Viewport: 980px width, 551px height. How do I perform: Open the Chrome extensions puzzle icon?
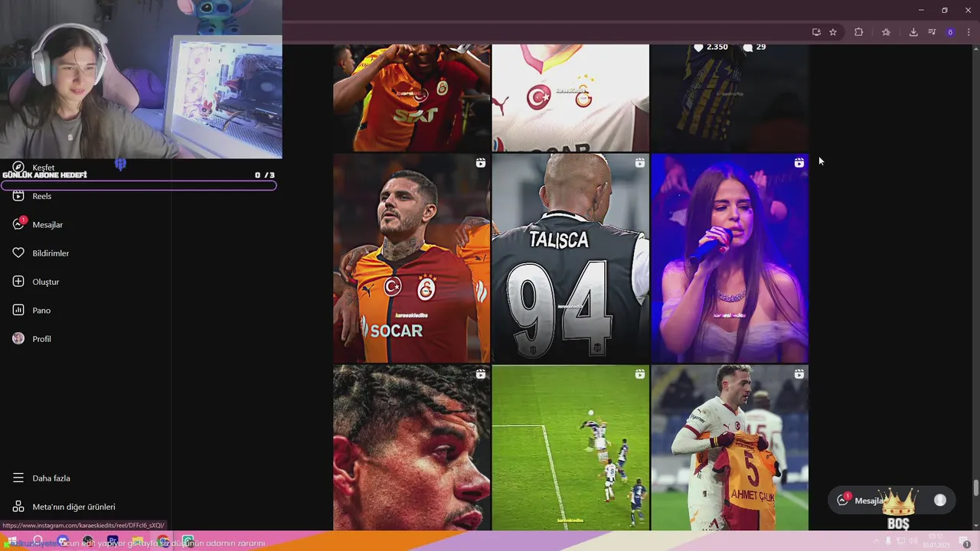pos(858,32)
